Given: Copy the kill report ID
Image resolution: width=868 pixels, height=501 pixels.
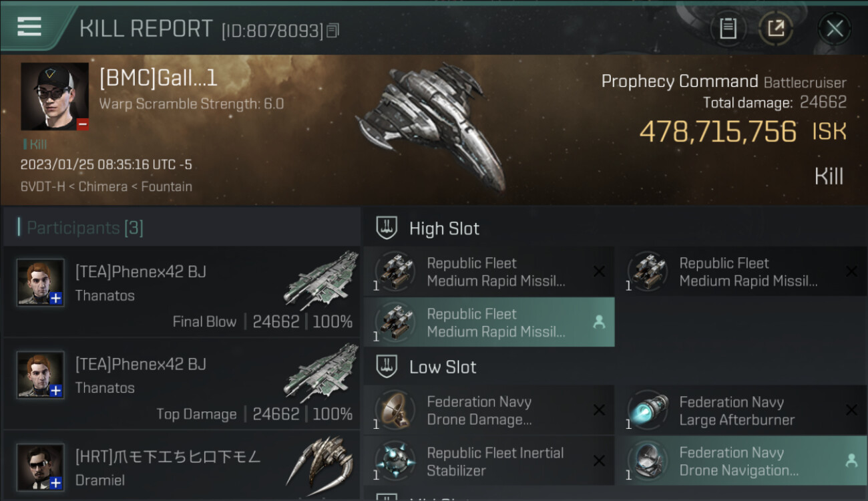Looking at the screenshot, I should 333,30.
